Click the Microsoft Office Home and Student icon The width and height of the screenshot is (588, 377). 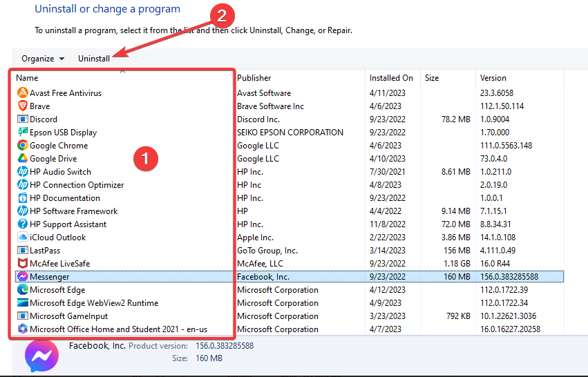click(x=23, y=329)
